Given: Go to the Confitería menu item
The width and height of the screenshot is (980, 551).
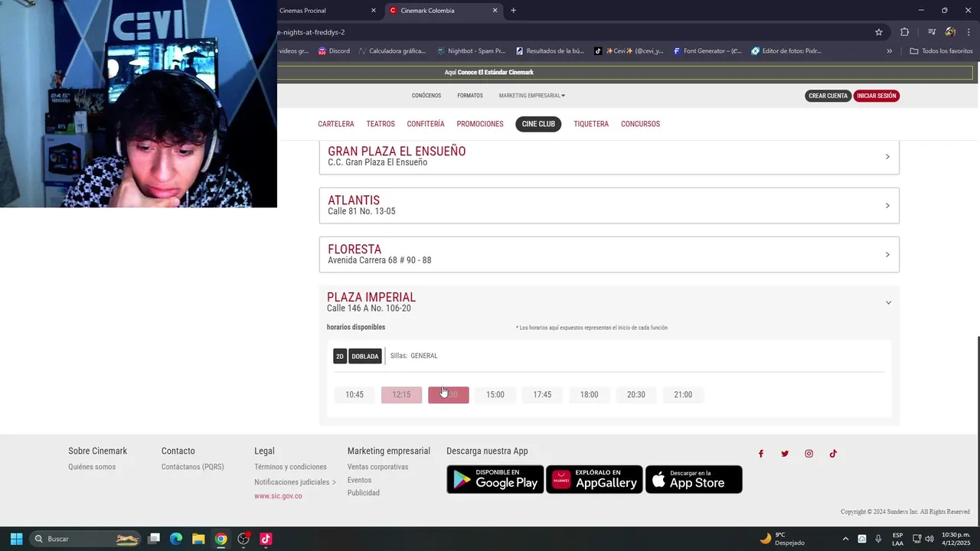Looking at the screenshot, I should (426, 124).
